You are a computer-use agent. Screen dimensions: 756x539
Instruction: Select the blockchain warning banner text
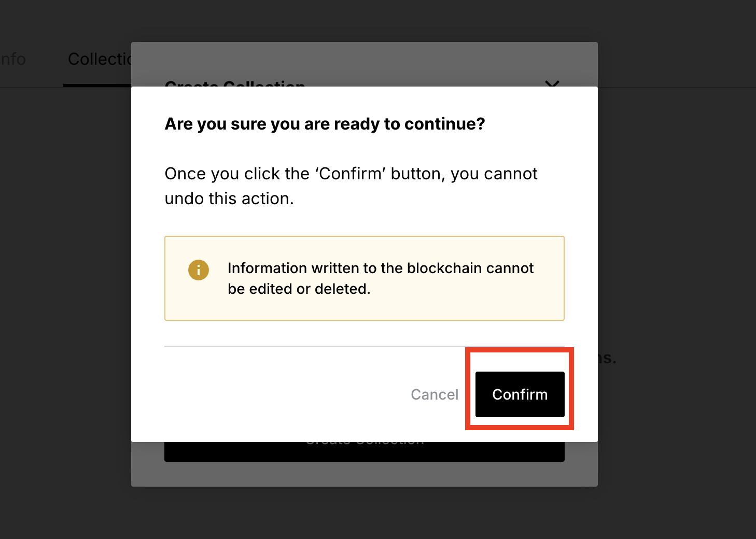(x=380, y=278)
